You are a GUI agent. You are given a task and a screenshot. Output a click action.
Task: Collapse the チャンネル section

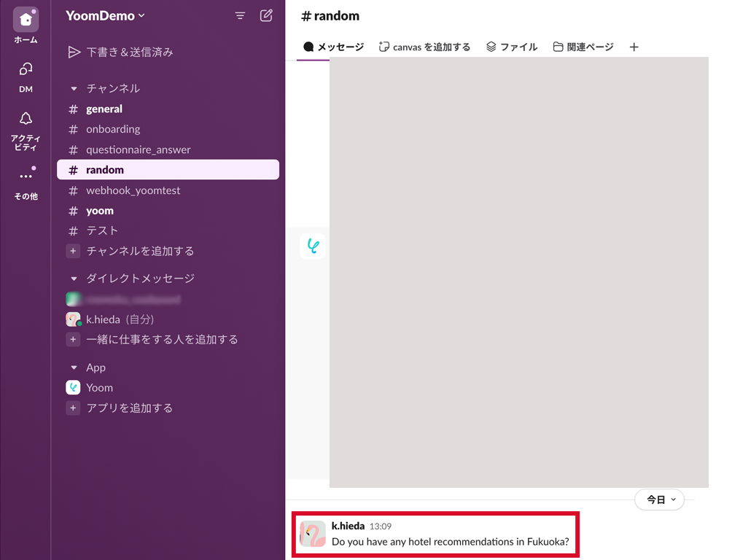tap(74, 88)
